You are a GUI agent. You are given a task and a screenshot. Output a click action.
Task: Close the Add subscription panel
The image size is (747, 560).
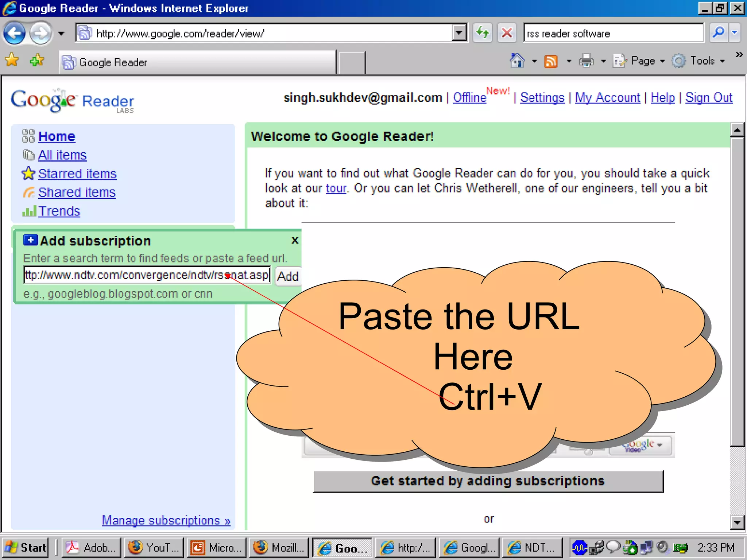[x=295, y=240]
